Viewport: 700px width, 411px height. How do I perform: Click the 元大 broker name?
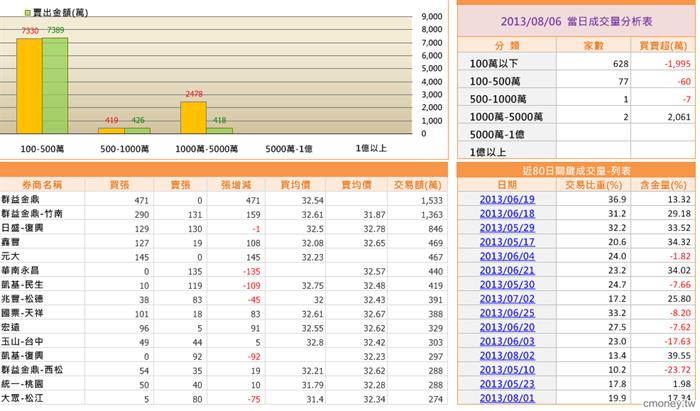pos(10,256)
